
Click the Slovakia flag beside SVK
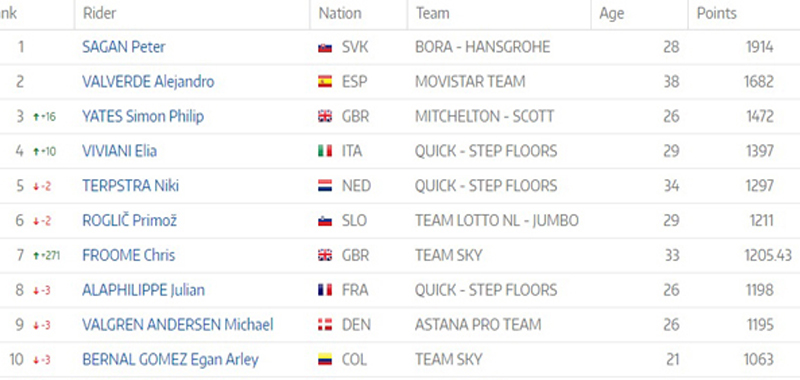tap(325, 48)
